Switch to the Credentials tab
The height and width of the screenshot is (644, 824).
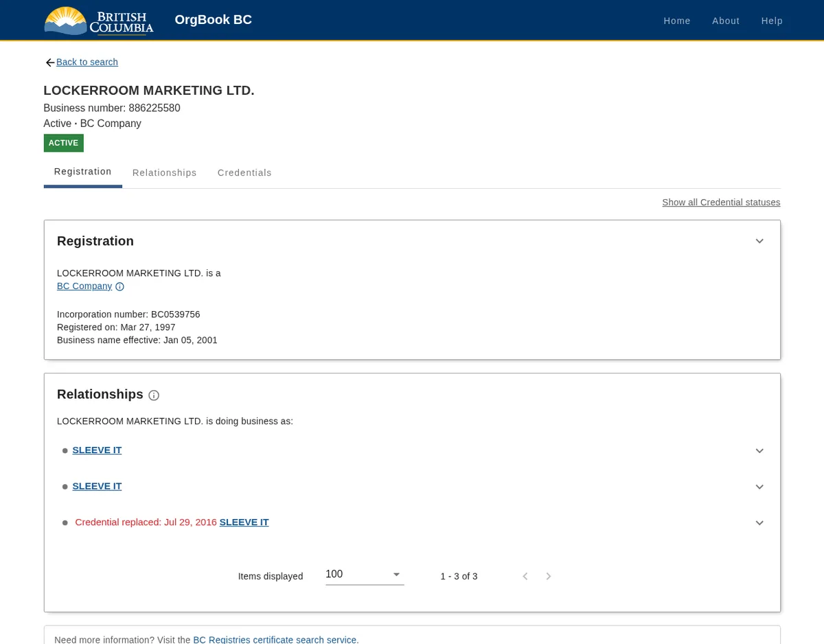tap(244, 173)
